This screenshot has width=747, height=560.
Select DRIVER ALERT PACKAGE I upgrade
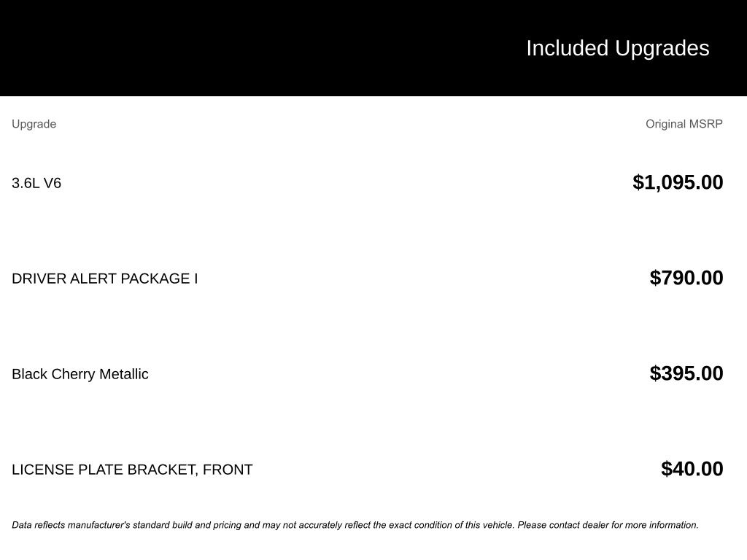coord(104,279)
